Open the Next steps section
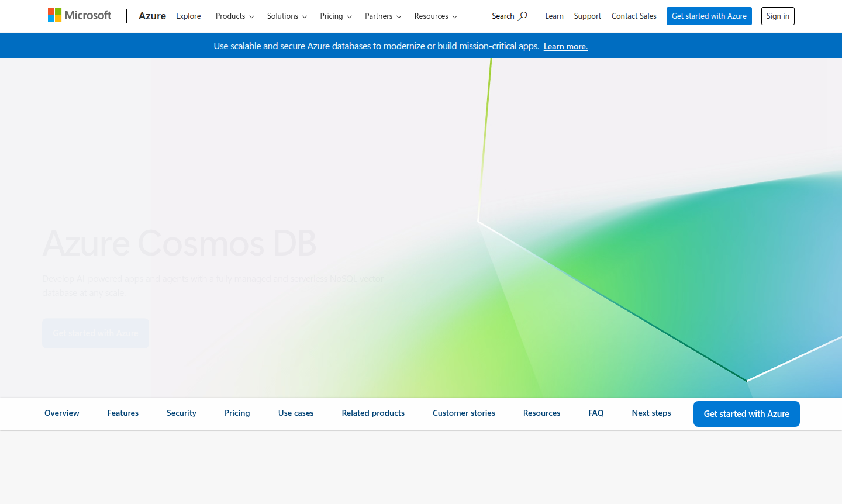 (x=651, y=413)
